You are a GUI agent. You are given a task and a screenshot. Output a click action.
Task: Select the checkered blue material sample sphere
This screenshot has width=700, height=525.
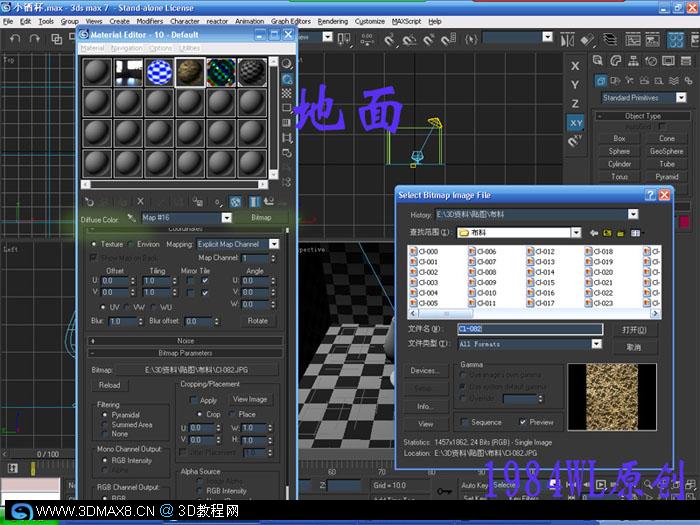pyautogui.click(x=159, y=72)
